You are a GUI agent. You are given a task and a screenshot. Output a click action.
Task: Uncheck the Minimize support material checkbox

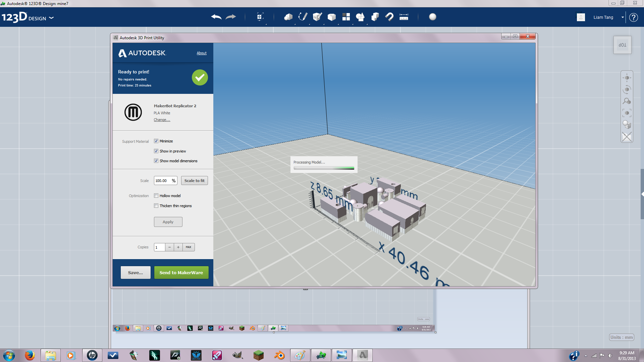156,141
